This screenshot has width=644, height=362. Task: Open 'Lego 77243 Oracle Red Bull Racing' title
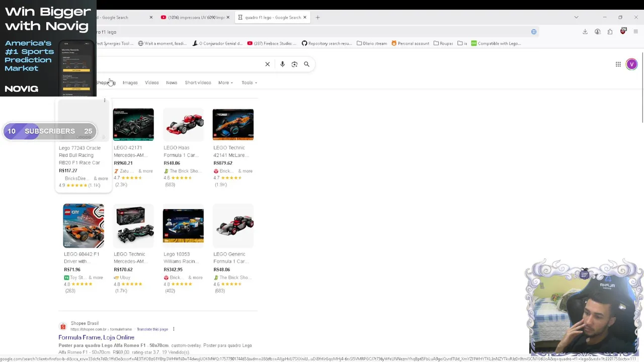(79, 155)
